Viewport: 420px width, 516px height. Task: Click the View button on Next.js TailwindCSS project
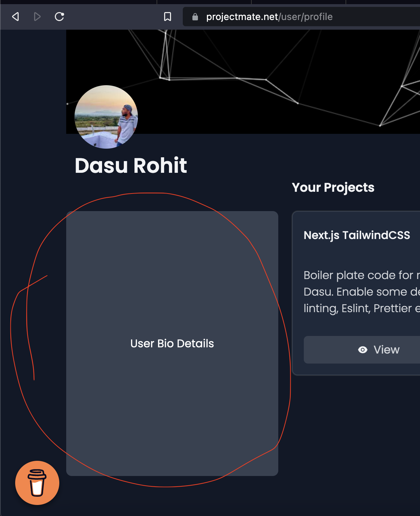point(379,350)
